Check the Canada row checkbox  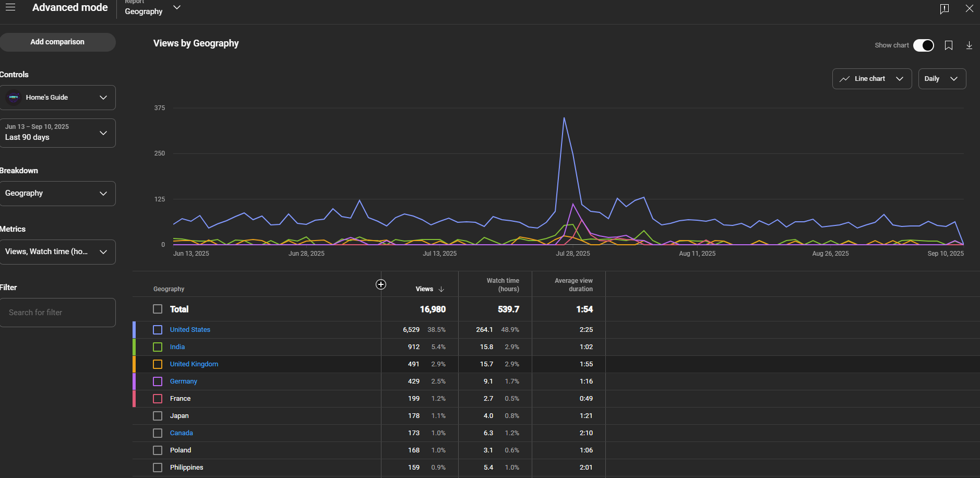pyautogui.click(x=158, y=433)
